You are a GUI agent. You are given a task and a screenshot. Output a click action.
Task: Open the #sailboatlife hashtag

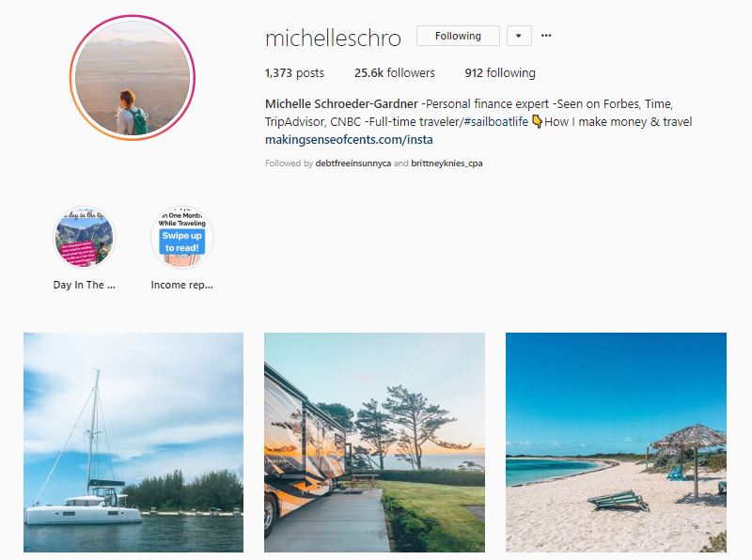tap(496, 122)
